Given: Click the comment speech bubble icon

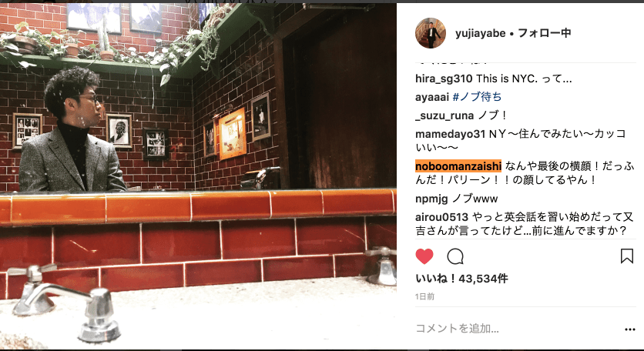Looking at the screenshot, I should point(455,256).
